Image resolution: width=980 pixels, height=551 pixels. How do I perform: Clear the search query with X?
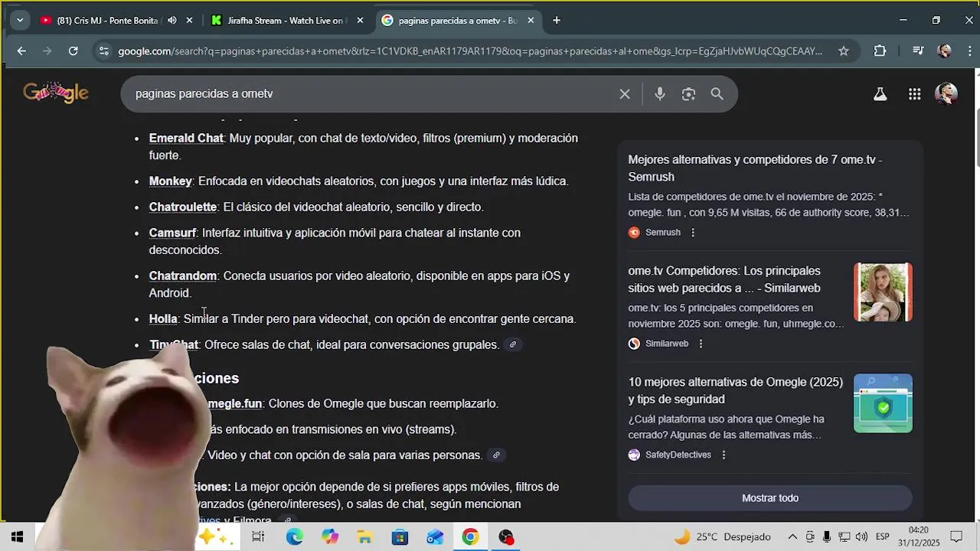point(625,94)
